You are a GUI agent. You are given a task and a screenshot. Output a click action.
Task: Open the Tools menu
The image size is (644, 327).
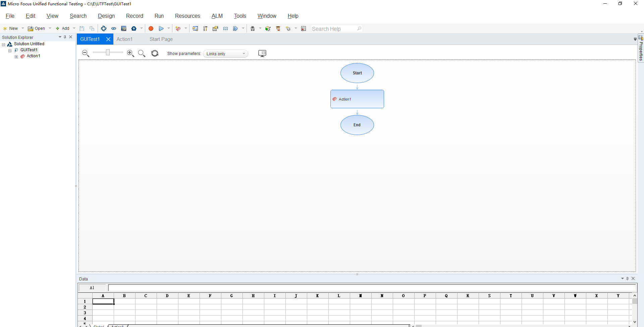click(x=240, y=16)
